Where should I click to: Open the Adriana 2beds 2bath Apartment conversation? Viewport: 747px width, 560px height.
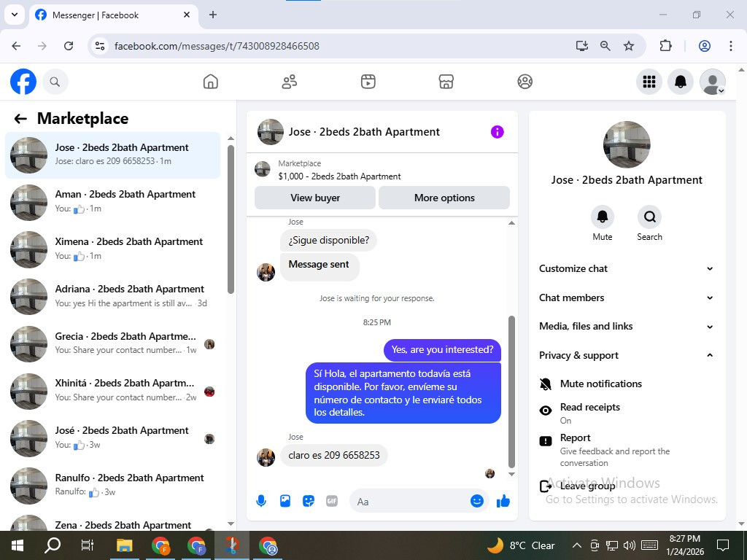pos(113,297)
